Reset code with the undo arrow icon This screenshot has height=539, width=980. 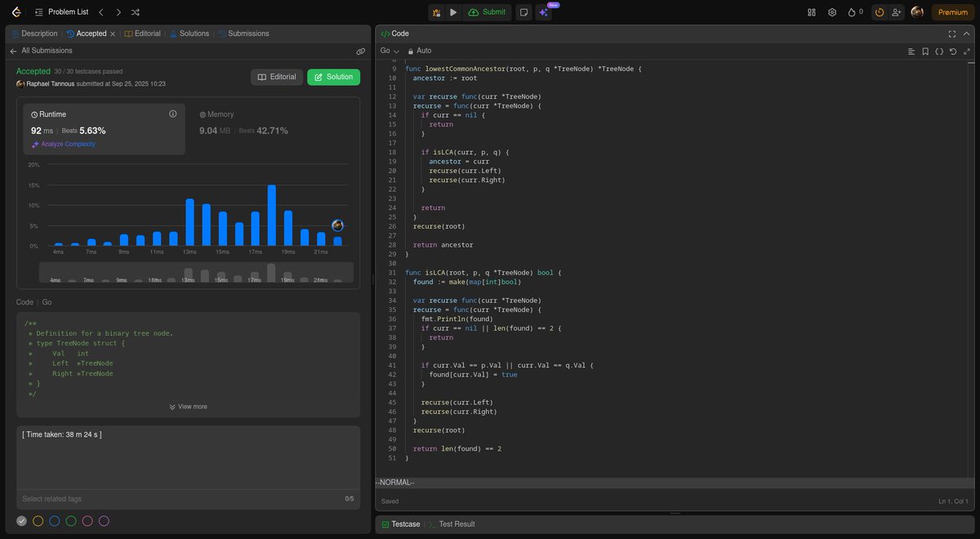click(x=953, y=51)
